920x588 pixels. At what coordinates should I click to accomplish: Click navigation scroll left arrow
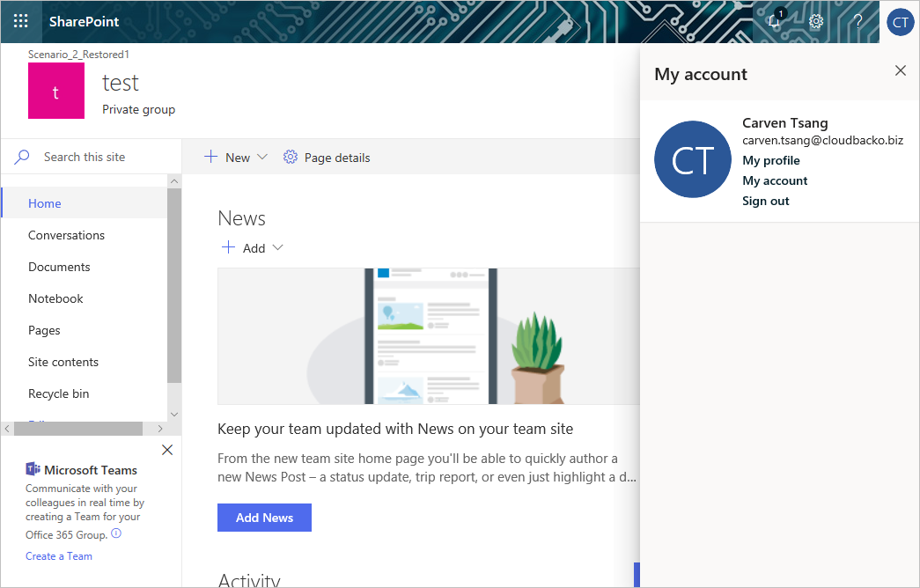pyautogui.click(x=7, y=429)
